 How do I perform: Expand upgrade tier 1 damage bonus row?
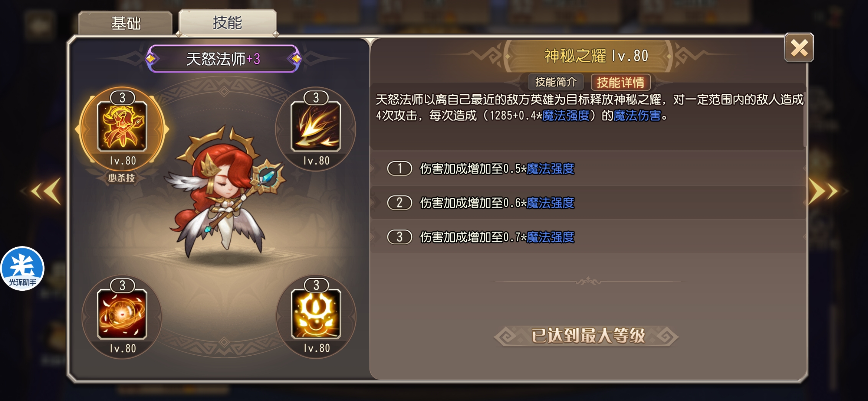[588, 169]
